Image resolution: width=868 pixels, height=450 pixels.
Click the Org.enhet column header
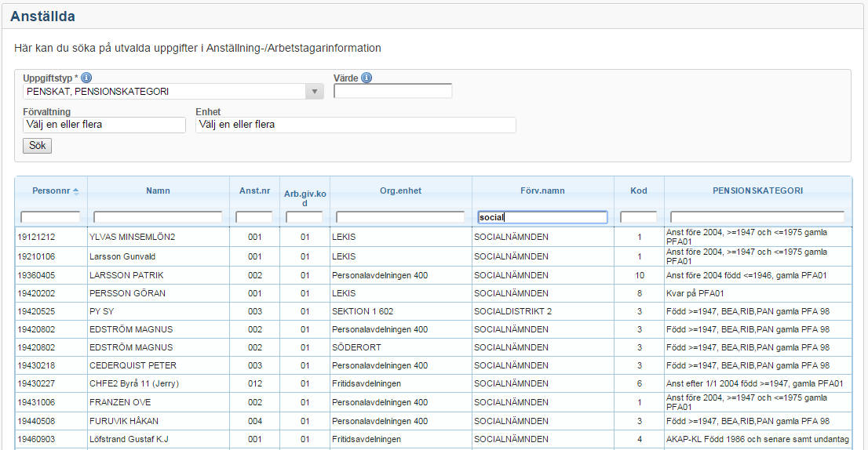[x=400, y=191]
